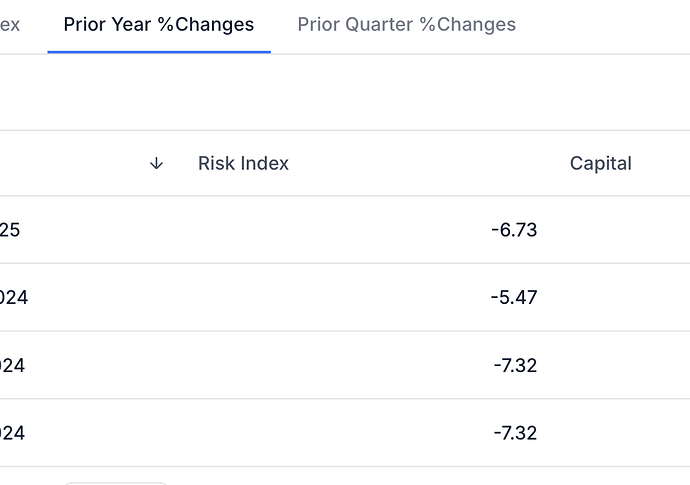The image size is (690, 485).
Task: Click Capital cell in the last row
Action: point(616,433)
